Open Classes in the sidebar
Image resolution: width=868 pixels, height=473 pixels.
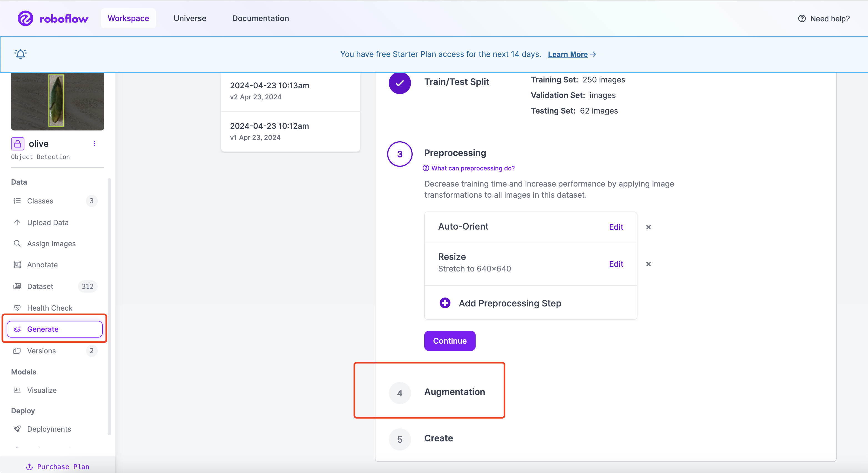40,201
